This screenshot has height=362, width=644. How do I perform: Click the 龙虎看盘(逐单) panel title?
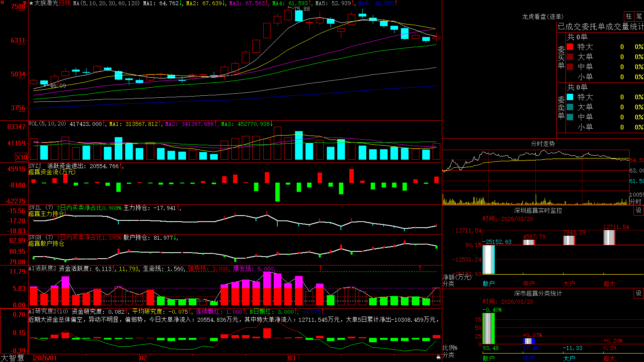[x=543, y=16]
